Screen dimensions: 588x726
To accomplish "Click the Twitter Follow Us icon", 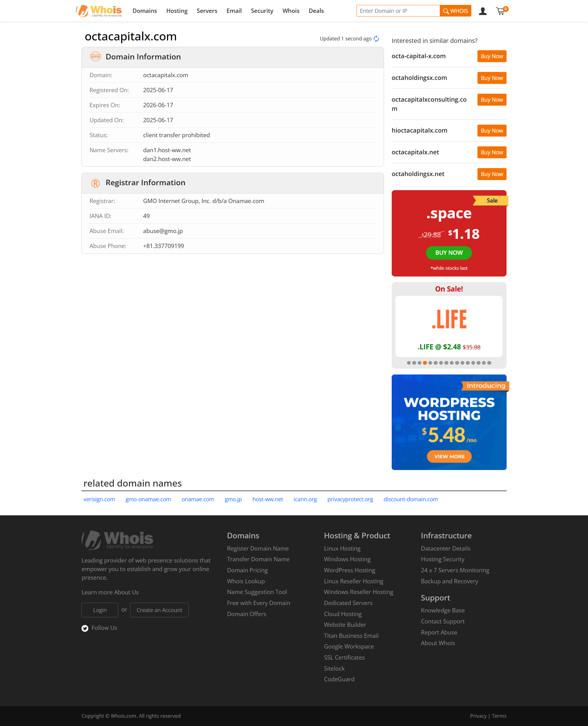I will (x=85, y=628).
